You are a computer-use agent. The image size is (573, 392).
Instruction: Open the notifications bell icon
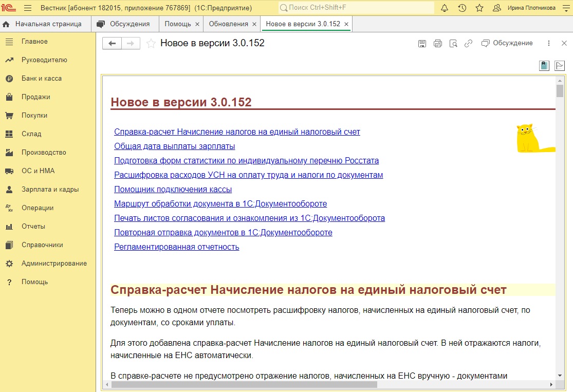pos(445,8)
